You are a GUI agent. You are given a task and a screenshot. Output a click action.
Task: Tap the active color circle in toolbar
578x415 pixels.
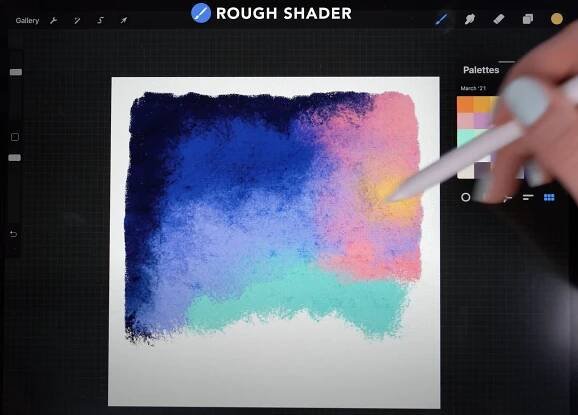557,19
